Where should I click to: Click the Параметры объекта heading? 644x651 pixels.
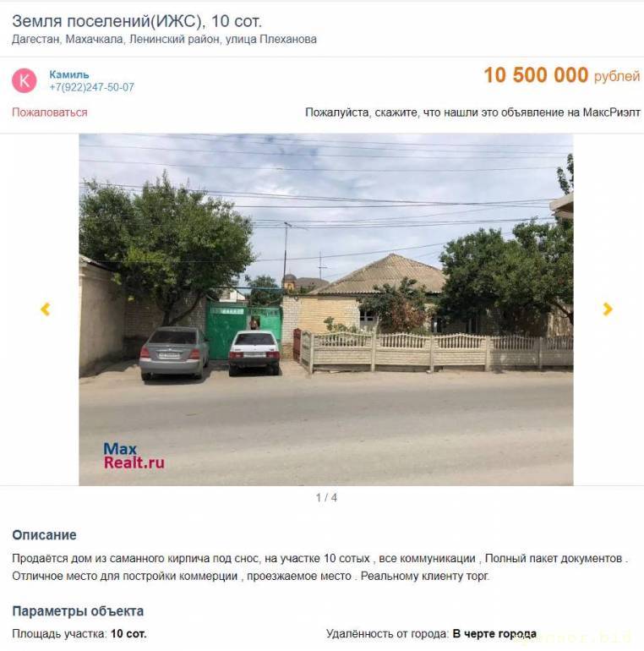[78, 611]
